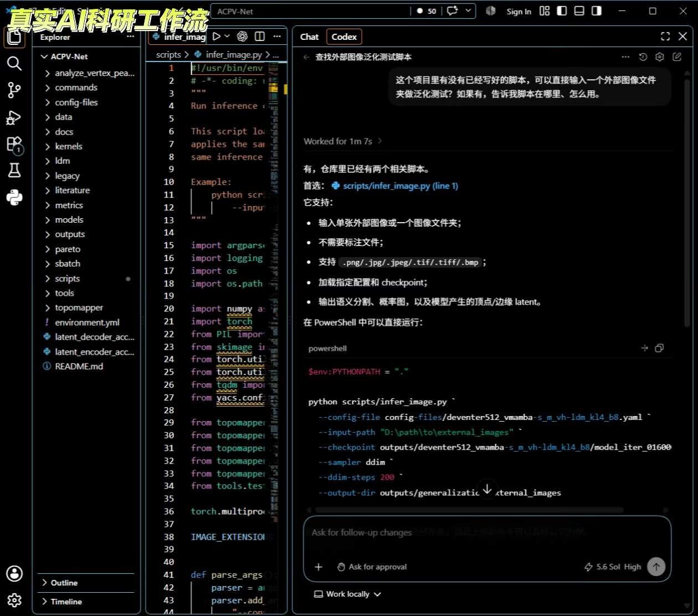Open Codex settings gear

[659, 57]
